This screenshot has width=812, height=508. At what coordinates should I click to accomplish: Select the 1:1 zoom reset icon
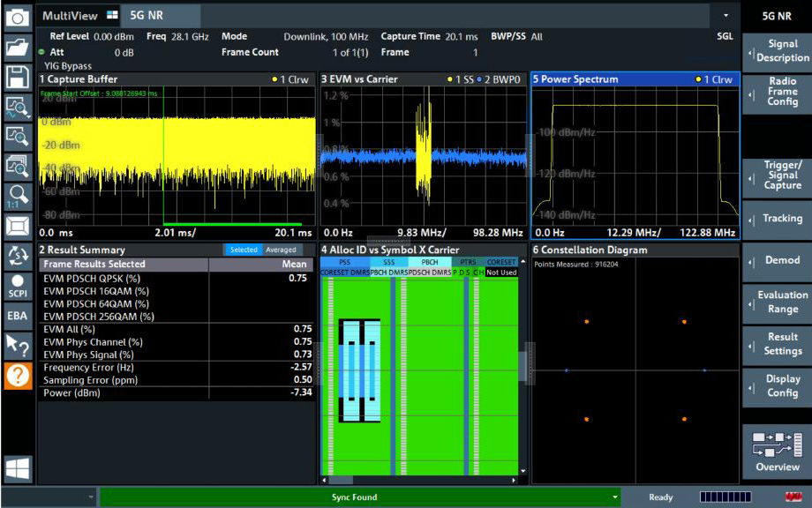tap(18, 195)
